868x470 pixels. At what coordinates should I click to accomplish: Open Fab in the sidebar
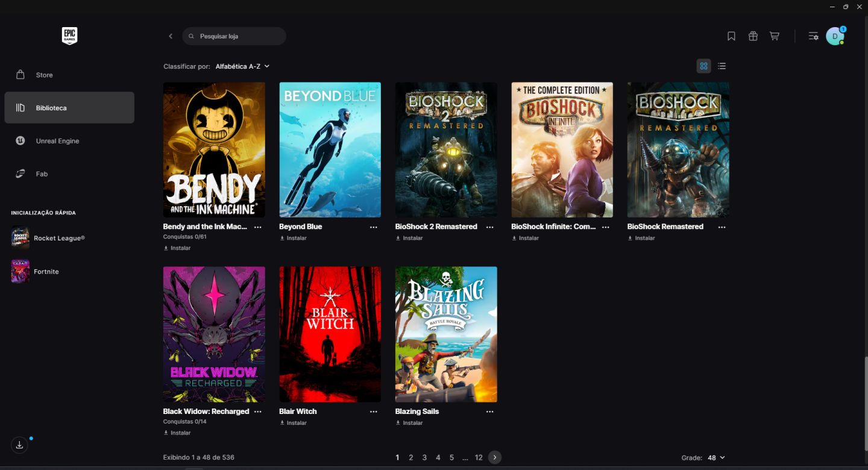point(69,174)
